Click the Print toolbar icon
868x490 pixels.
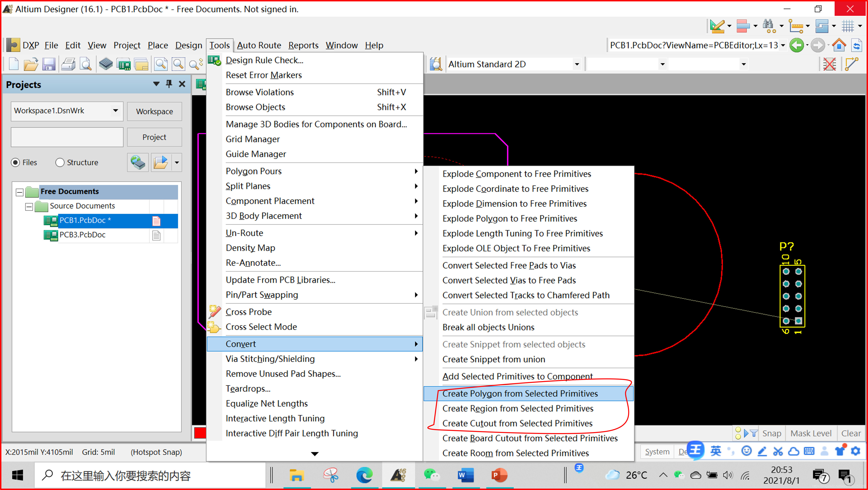coord(68,64)
